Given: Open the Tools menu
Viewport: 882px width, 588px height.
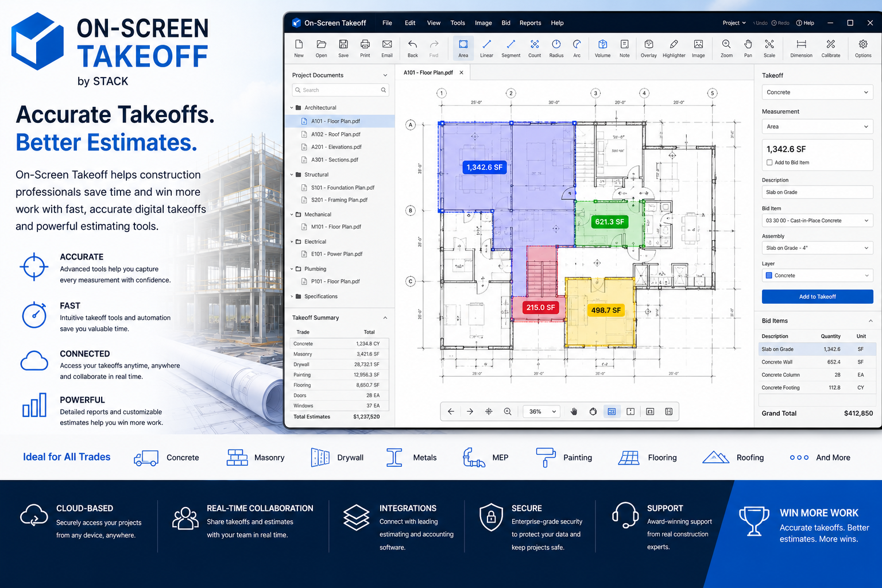Looking at the screenshot, I should pyautogui.click(x=458, y=23).
